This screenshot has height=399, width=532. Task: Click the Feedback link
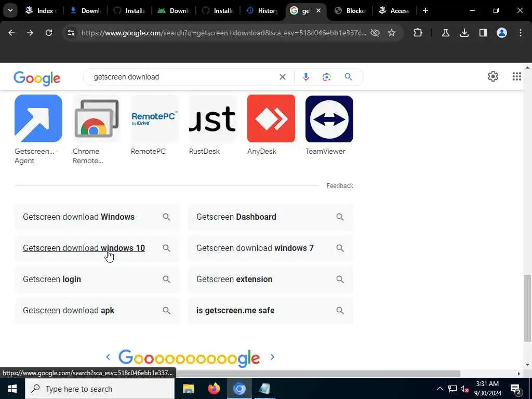tap(340, 186)
